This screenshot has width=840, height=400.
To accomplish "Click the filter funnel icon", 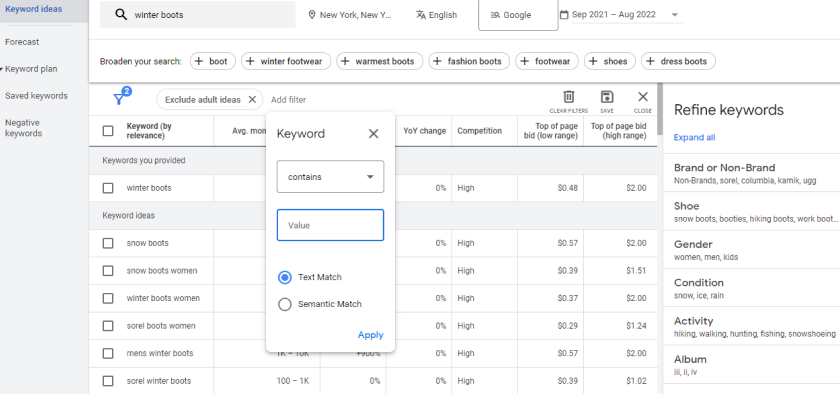I will [x=121, y=99].
